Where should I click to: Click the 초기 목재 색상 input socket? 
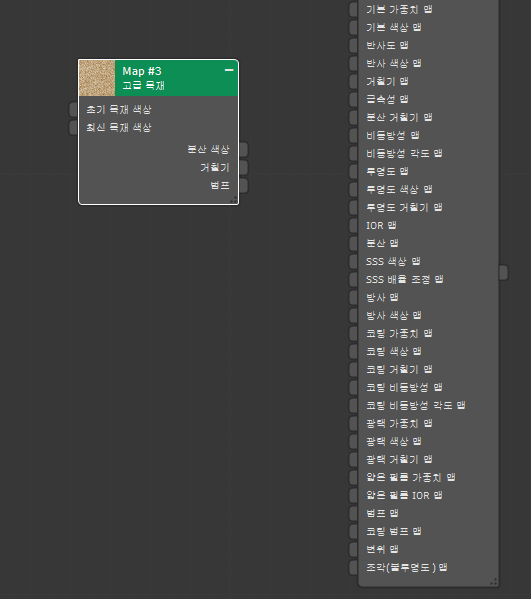tap(73, 110)
